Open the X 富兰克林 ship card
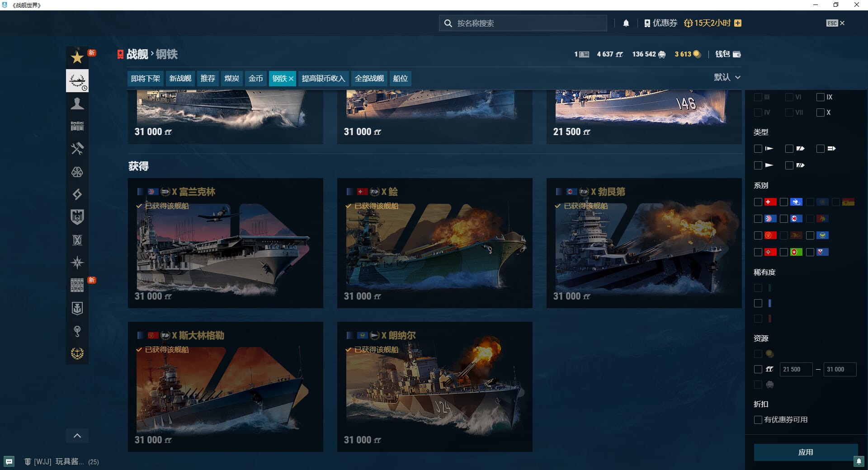The image size is (868, 470). [x=225, y=243]
